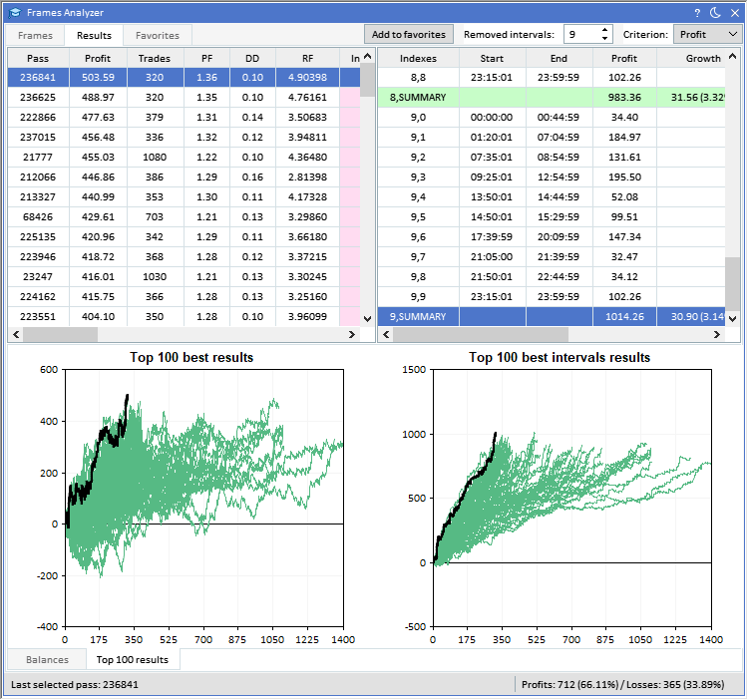Click the Frames Analyzer app icon

15,13
